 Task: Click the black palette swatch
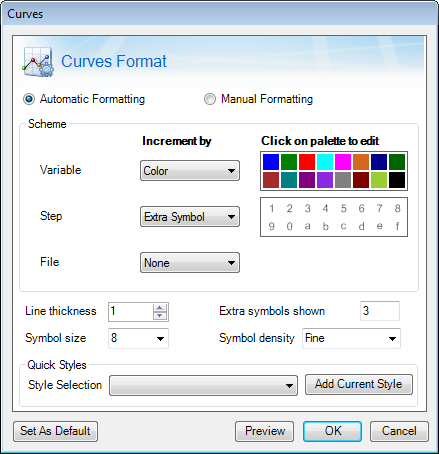point(397,180)
